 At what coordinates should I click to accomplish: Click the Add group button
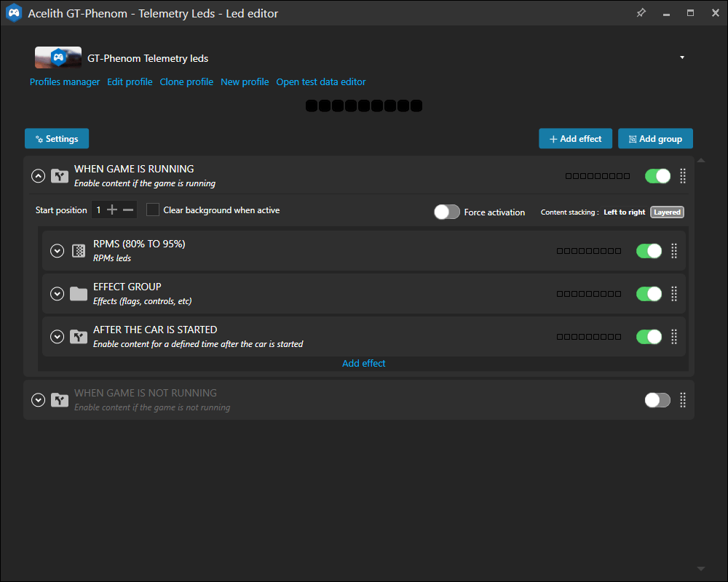pos(655,139)
